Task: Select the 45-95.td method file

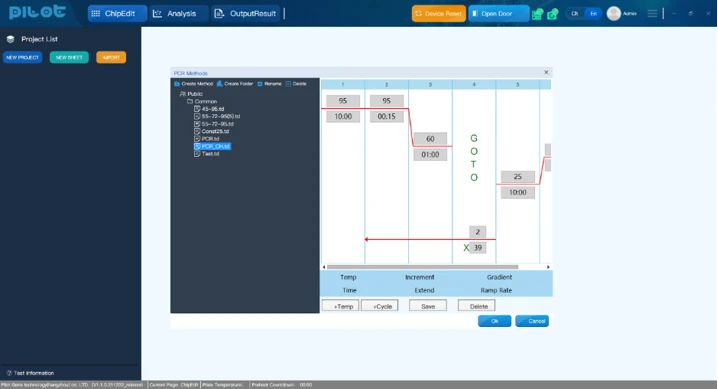Action: click(x=209, y=109)
